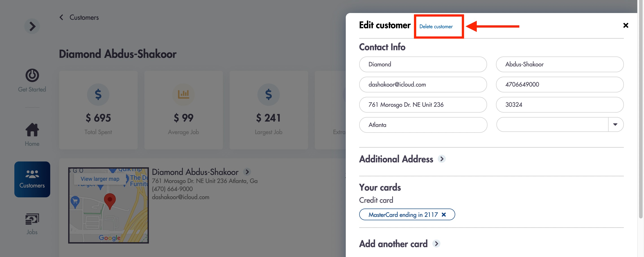Open the state dropdown arrow
Image resolution: width=644 pixels, height=257 pixels.
tap(615, 124)
